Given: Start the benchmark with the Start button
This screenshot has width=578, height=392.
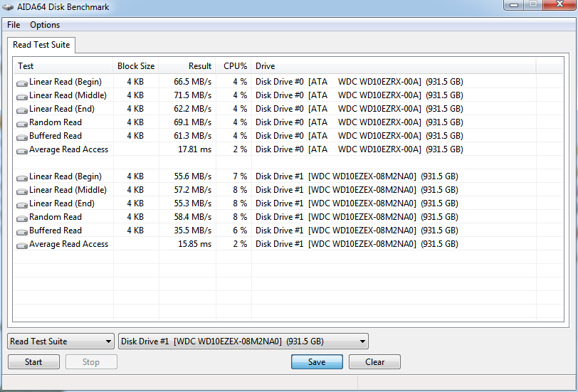Looking at the screenshot, I should click(33, 362).
